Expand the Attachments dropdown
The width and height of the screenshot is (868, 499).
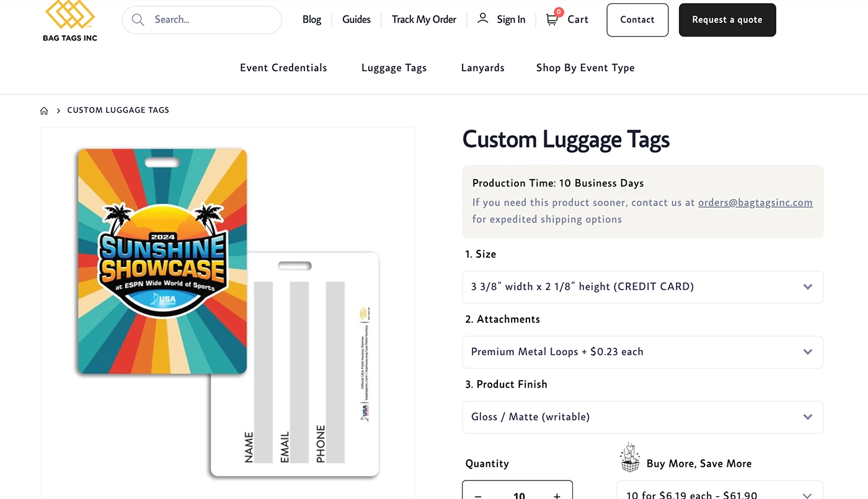click(x=643, y=352)
